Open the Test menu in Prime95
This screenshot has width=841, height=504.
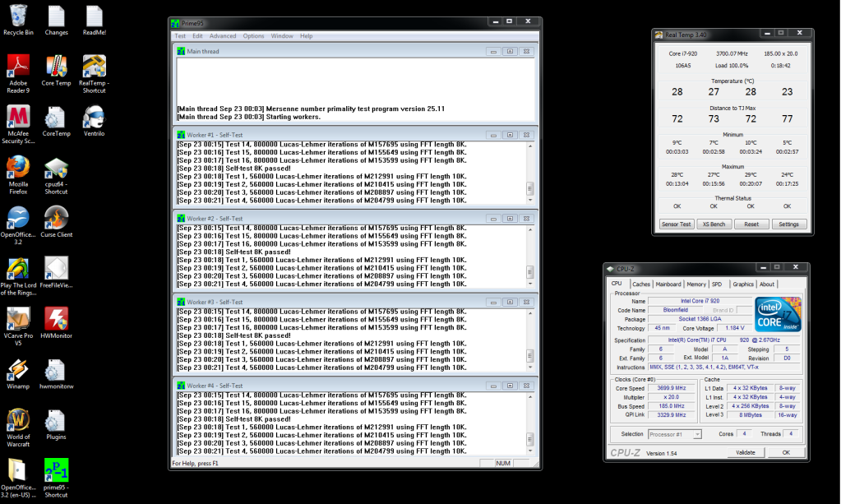click(x=180, y=36)
